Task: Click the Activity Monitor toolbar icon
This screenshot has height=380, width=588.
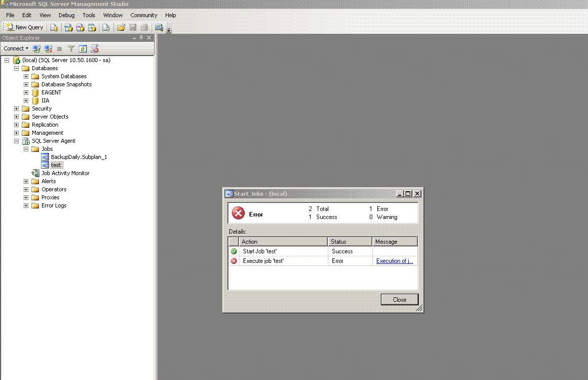Action: (159, 27)
